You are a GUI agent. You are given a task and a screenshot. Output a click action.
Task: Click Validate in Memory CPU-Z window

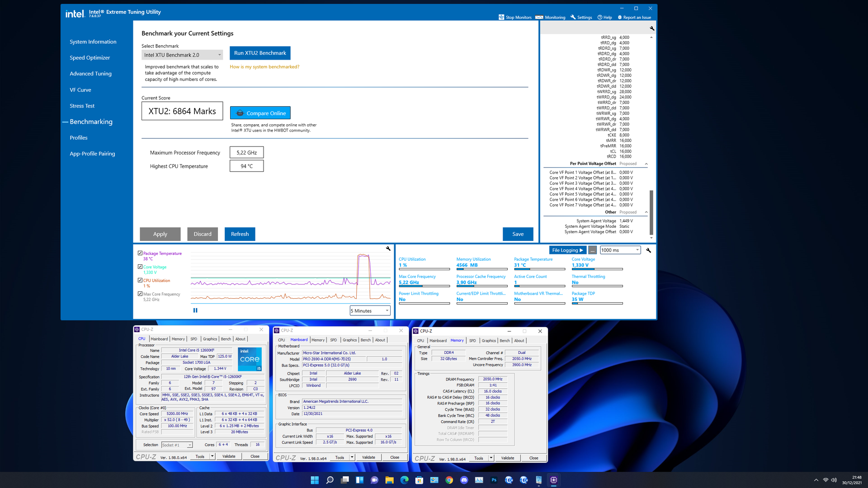(x=507, y=458)
